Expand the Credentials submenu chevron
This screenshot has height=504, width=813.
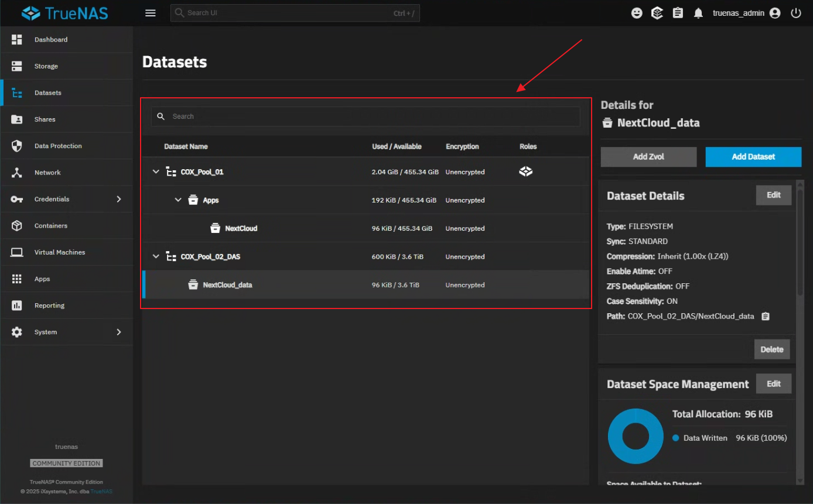119,199
